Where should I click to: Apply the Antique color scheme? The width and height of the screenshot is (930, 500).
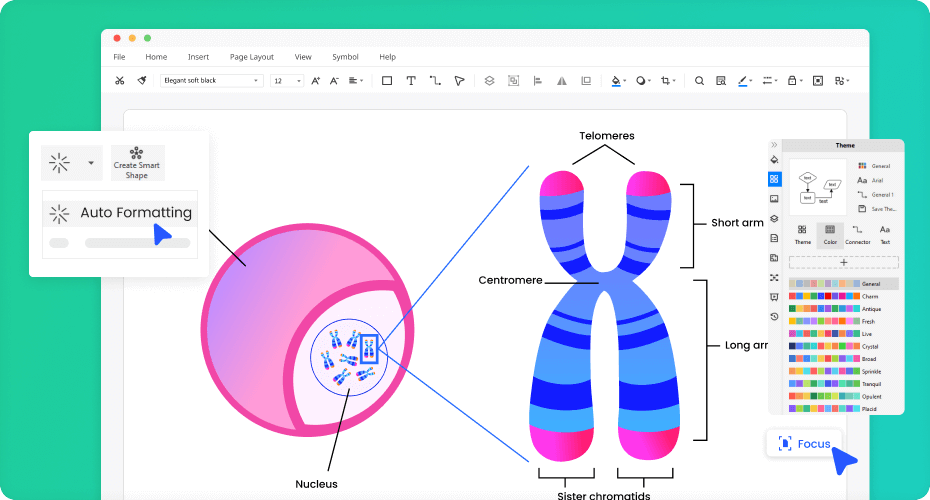click(x=835, y=309)
